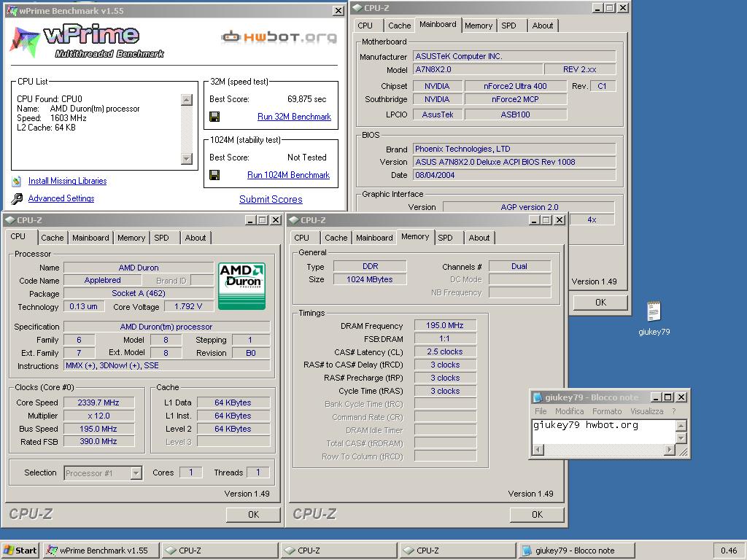Click the DRAM Frequency value 195.0 MHz

pos(444,325)
